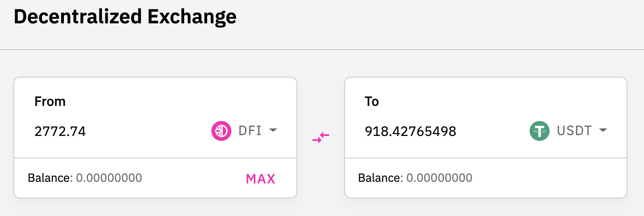Click the horizontal rule below the page heading
The height and width of the screenshot is (216, 644).
click(322, 50)
